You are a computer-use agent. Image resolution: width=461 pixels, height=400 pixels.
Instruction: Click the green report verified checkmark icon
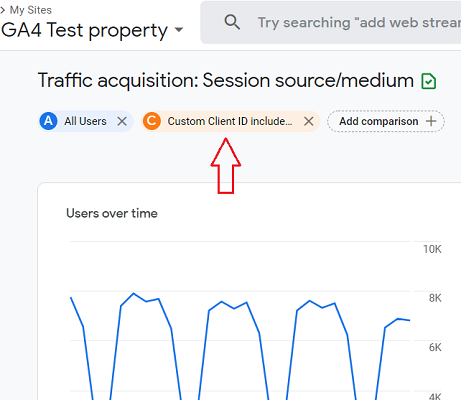click(428, 81)
